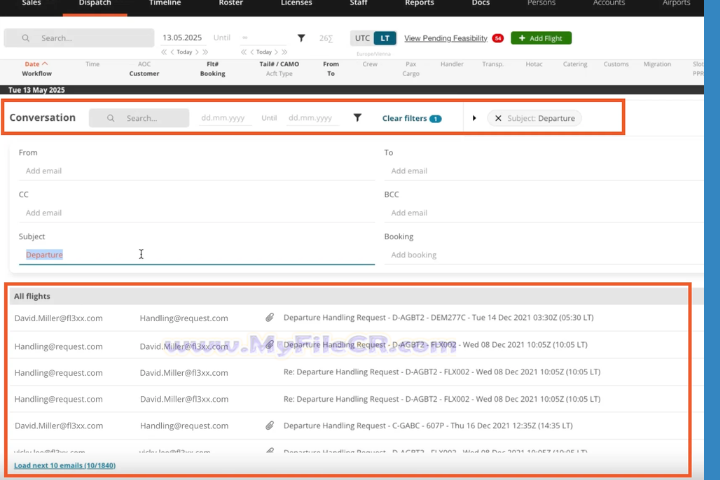The width and height of the screenshot is (720, 480).
Task: Click attachment paperclip on C-GABC 607P email row
Action: click(270, 425)
